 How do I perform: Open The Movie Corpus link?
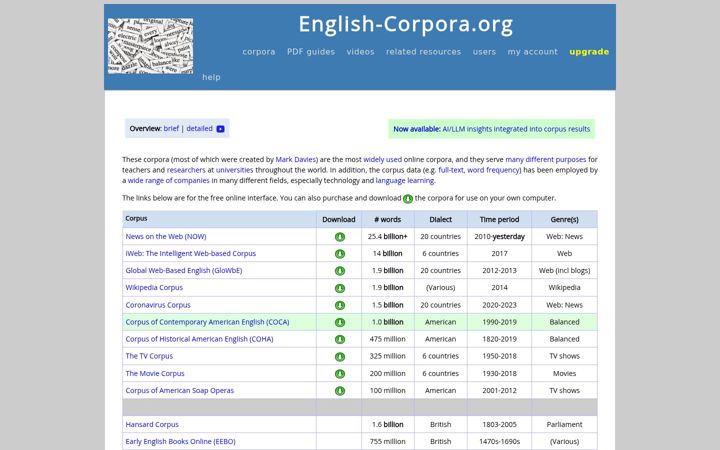click(155, 373)
